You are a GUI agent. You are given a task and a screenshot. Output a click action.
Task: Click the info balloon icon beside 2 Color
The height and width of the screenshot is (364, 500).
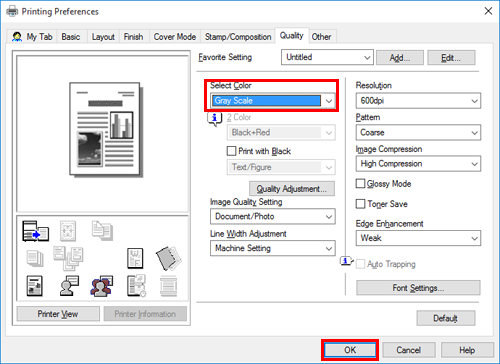click(215, 119)
